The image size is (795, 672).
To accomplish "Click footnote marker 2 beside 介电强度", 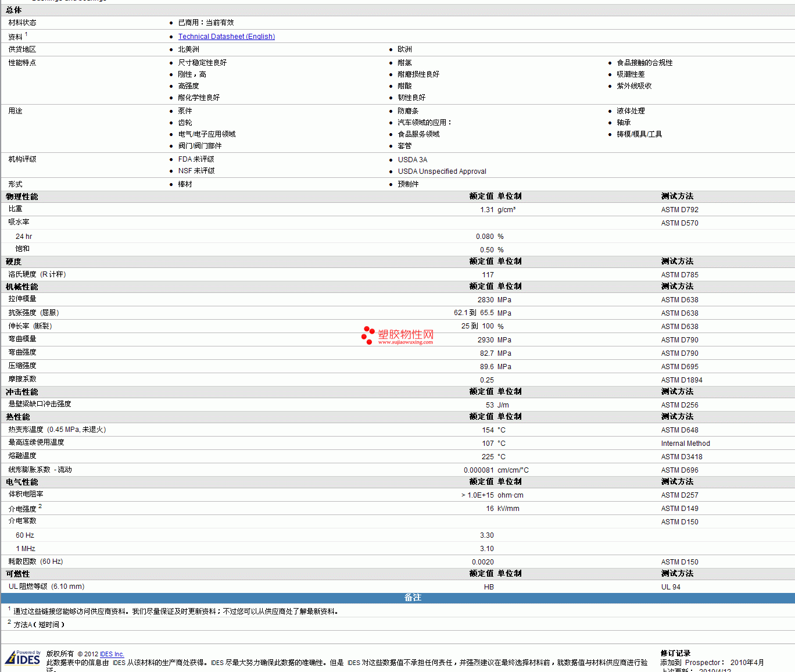I will point(40,506).
